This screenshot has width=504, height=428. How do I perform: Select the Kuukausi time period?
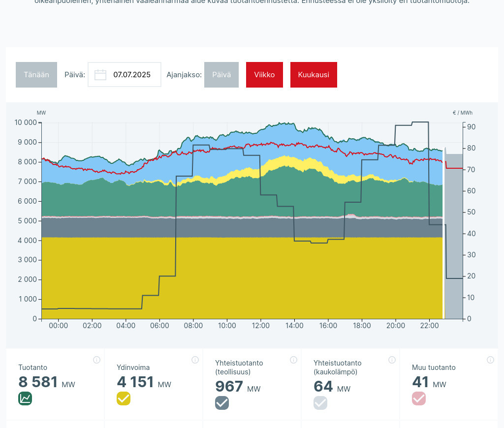tap(314, 75)
